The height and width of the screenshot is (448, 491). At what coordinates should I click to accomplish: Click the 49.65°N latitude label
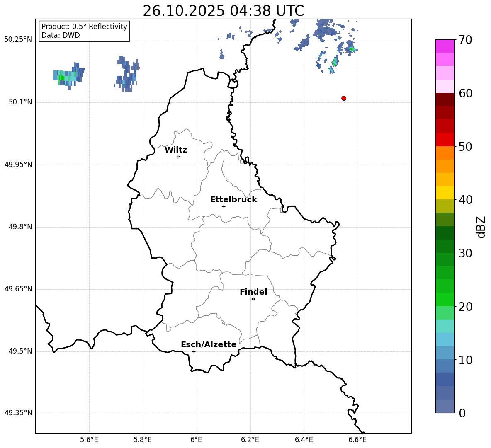point(18,289)
